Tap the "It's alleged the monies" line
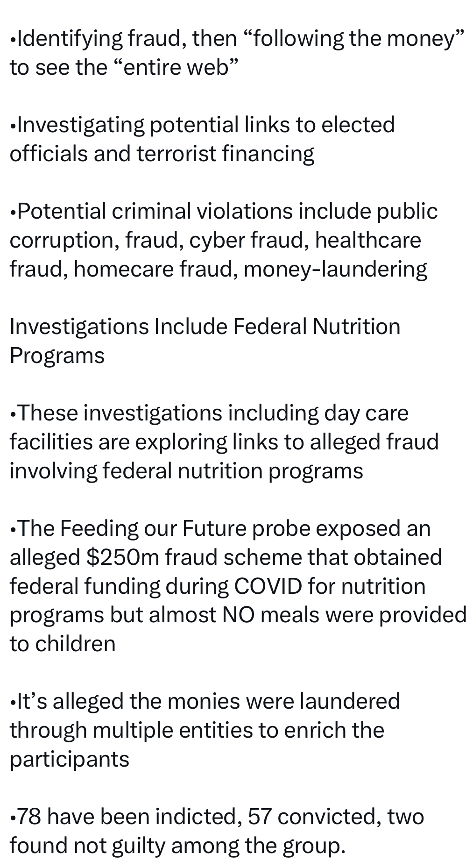Screen dimensions: 473x868 pos(205,702)
